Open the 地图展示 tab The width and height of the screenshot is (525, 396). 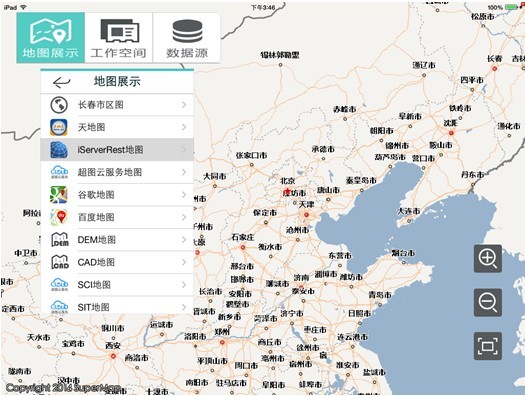click(x=51, y=38)
